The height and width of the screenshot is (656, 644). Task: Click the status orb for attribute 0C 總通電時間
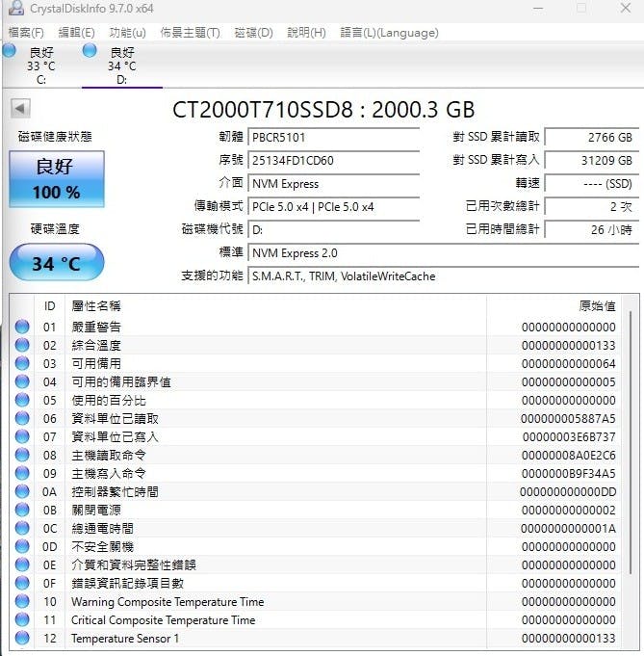tap(22, 529)
